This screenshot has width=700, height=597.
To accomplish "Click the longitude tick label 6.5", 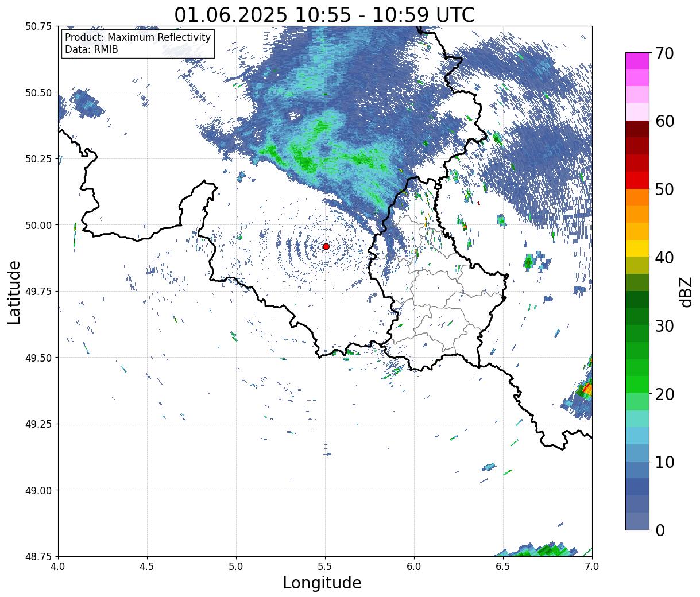I will click(503, 567).
